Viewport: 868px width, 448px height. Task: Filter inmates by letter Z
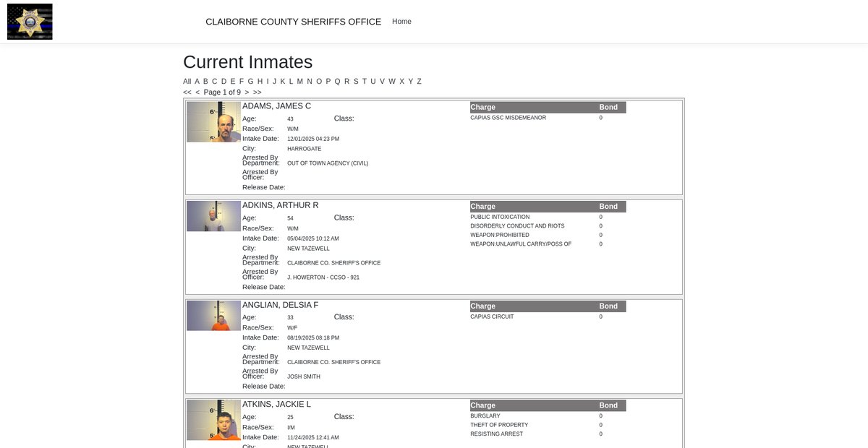click(x=419, y=82)
